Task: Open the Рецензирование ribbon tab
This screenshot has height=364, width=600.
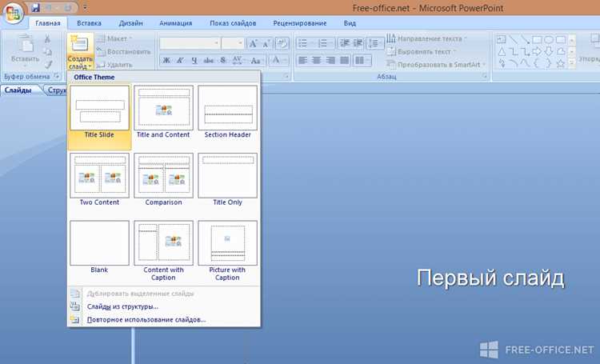Action: point(300,23)
